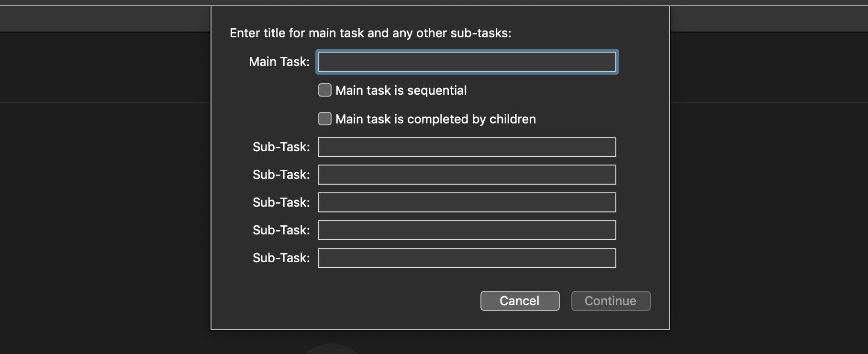Click the first 'Sub-Task:' label
The width and height of the screenshot is (868, 354).
click(x=281, y=147)
